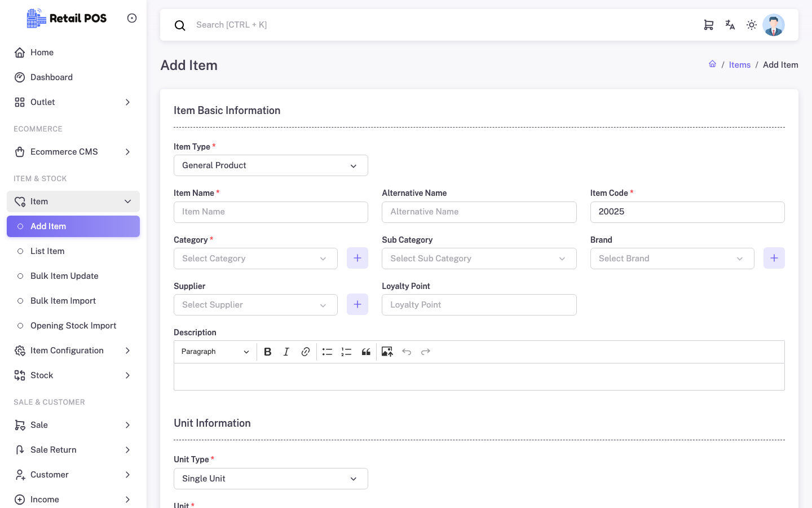This screenshot has height=508, width=812.
Task: Open Opening Stock Import page
Action: 73,326
